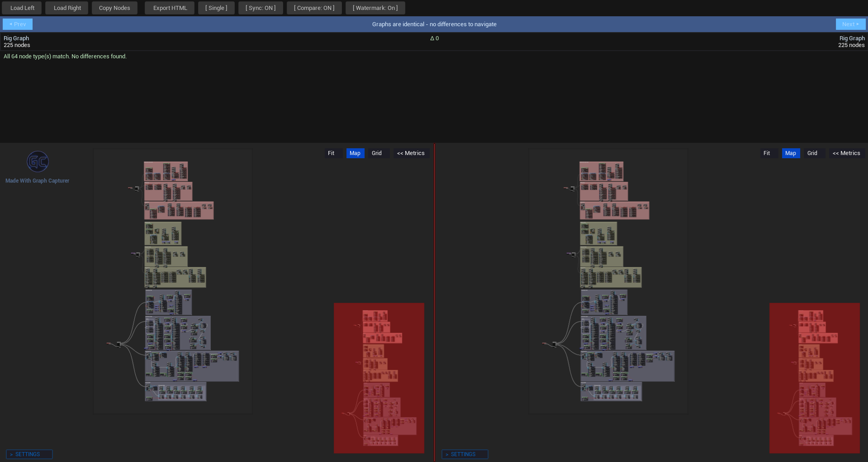Viewport: 868px width, 462px height.
Task: Click 'All 64 node type(s) match' message
Action: pyautogui.click(x=65, y=57)
